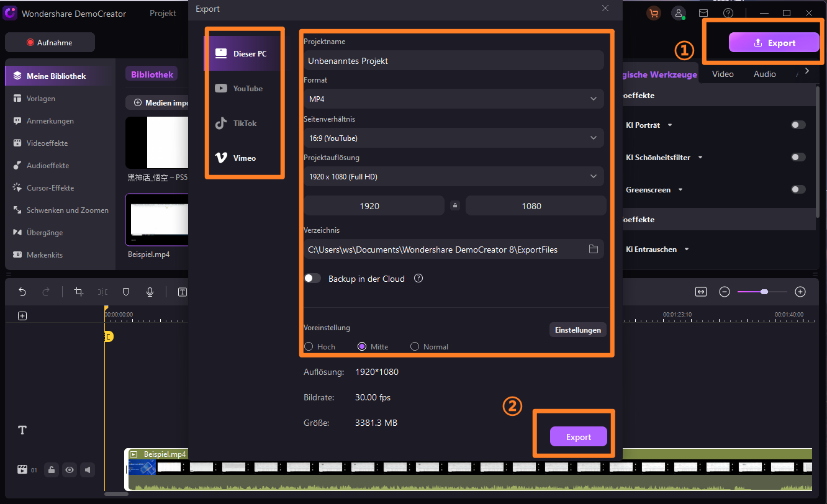Screen dimensions: 827x504
Task: Switch to the Video properties tab
Action: [723, 74]
